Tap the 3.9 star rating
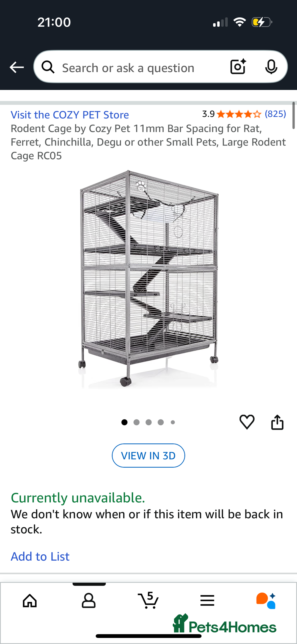Screen dimensions: 297x644 (232, 114)
